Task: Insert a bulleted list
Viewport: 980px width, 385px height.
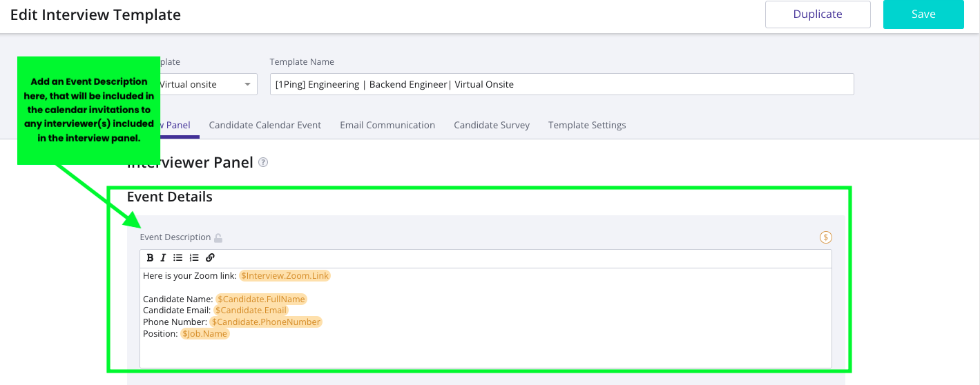Action: [x=178, y=258]
